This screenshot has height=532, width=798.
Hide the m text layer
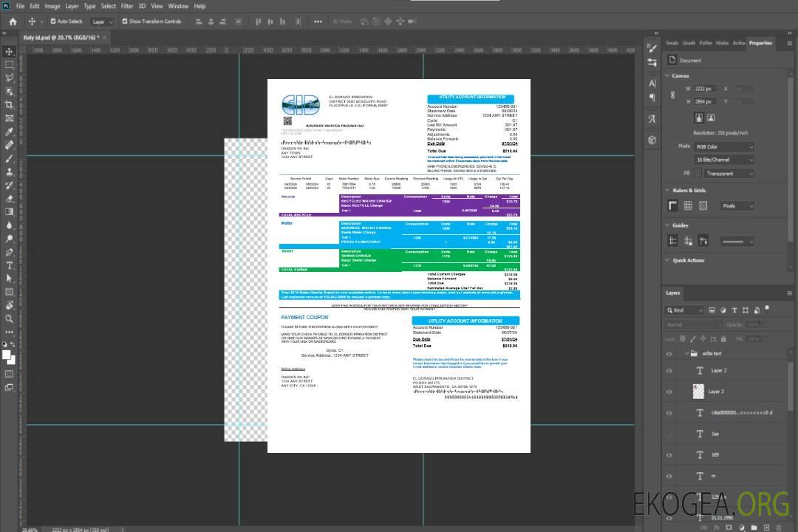669,477
